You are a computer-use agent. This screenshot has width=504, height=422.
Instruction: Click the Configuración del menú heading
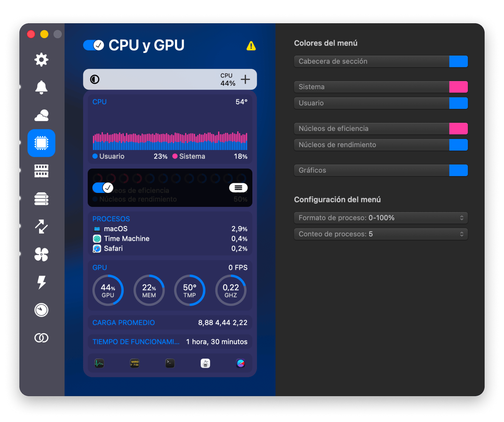tap(337, 200)
